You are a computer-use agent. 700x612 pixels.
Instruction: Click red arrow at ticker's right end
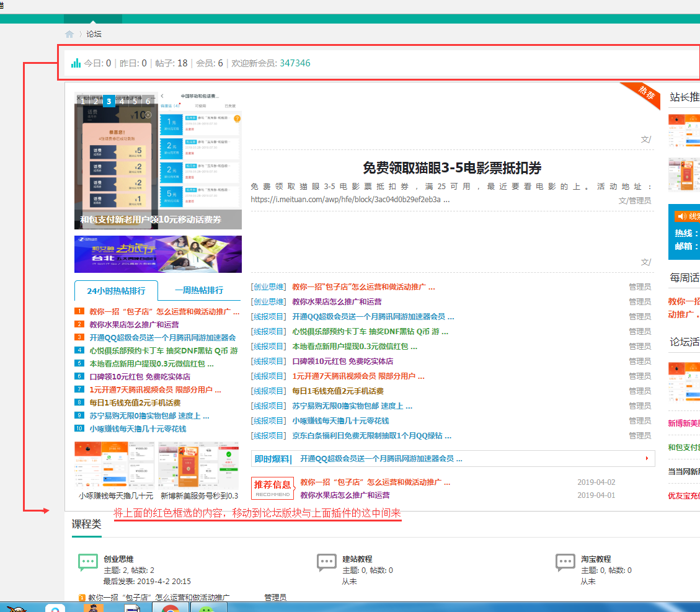point(647,458)
